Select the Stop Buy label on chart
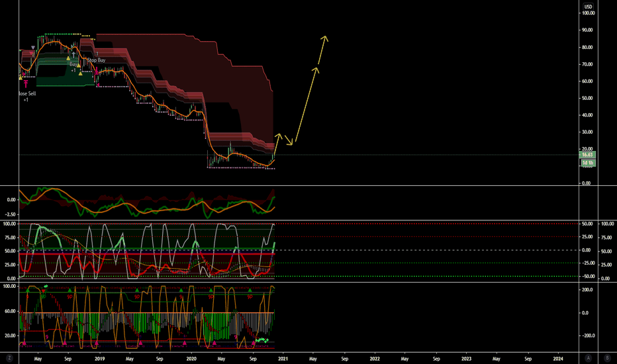The width and height of the screenshot is (617, 364). tap(97, 60)
